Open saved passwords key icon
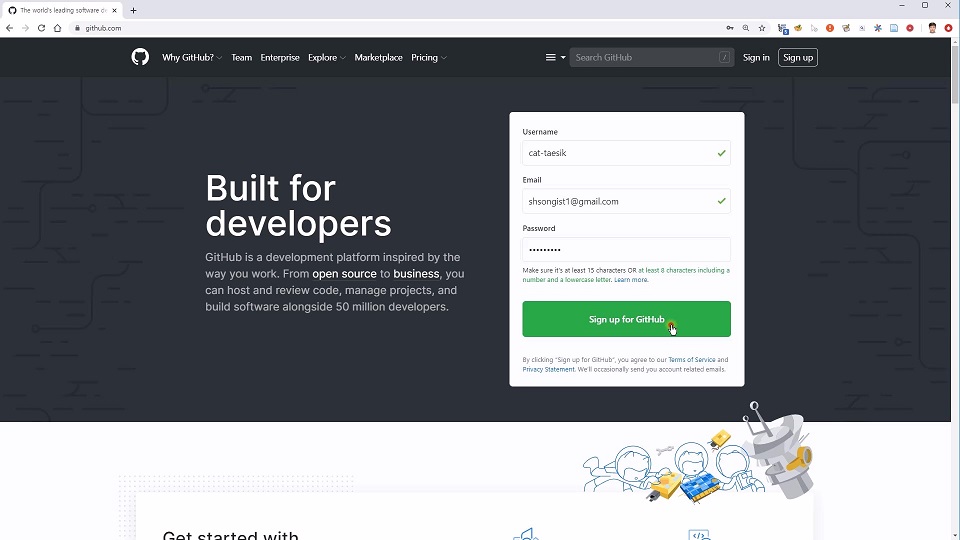Viewport: 960px width, 540px height. tap(730, 28)
